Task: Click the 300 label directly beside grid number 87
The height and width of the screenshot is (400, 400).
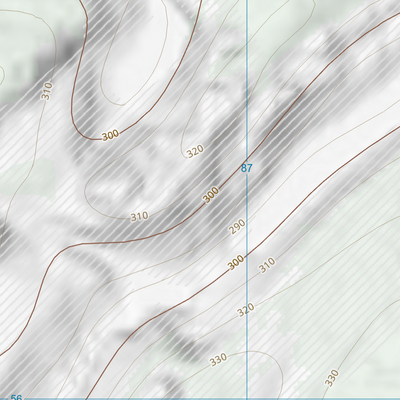Action: coord(211,195)
